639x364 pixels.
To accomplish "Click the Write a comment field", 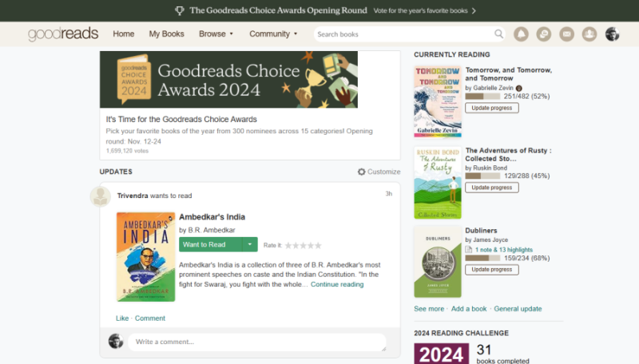I will tap(256, 342).
